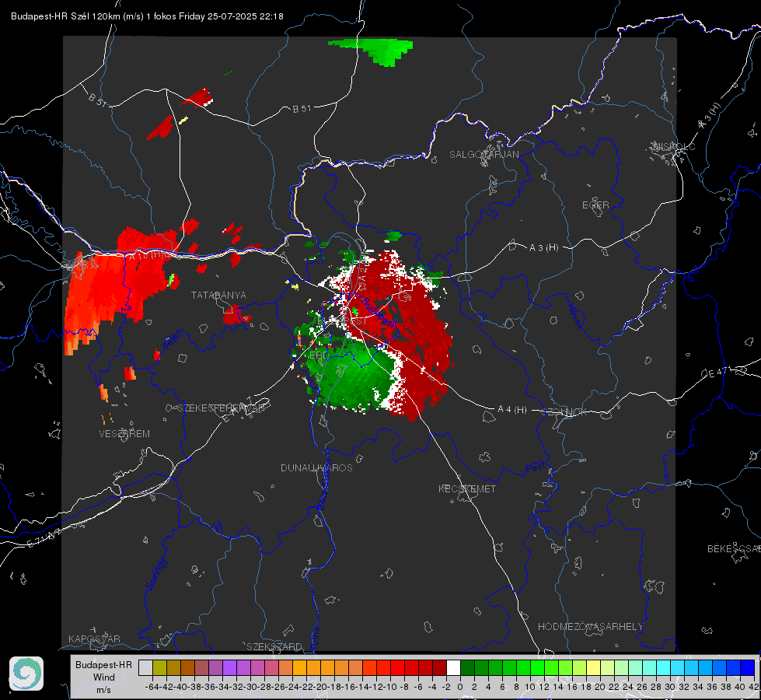Click the KECSKEMÉT city label
The height and width of the screenshot is (700, 761).
pos(467,488)
